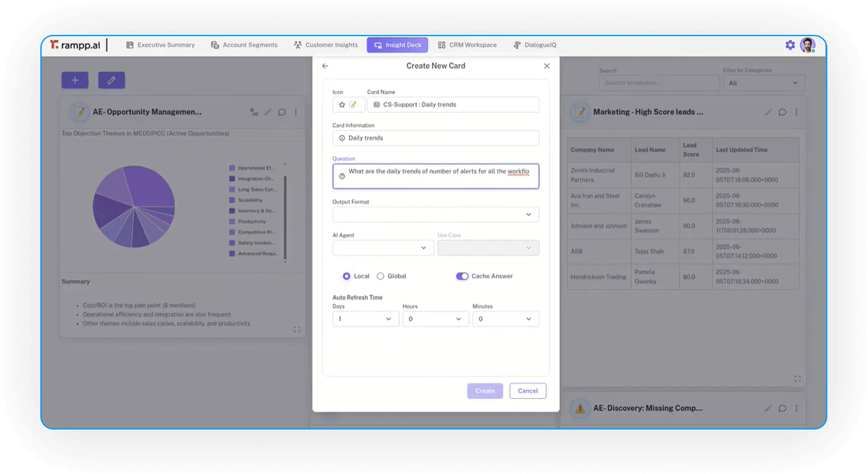This screenshot has height=474, width=868.
Task: Click the Hendrickson Trading cell
Action: tap(598, 277)
